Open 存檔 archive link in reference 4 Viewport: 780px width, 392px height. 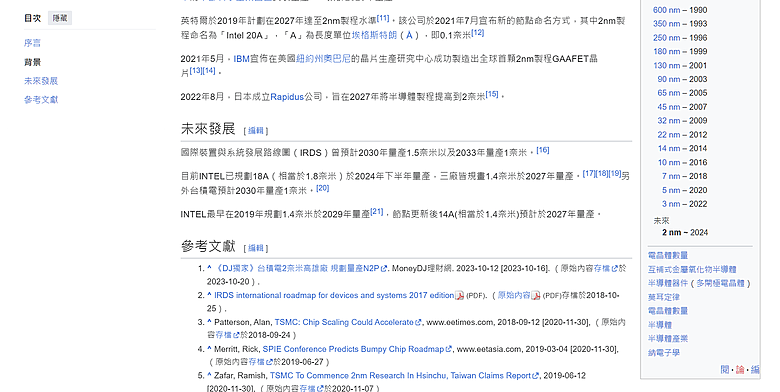[x=257, y=362]
